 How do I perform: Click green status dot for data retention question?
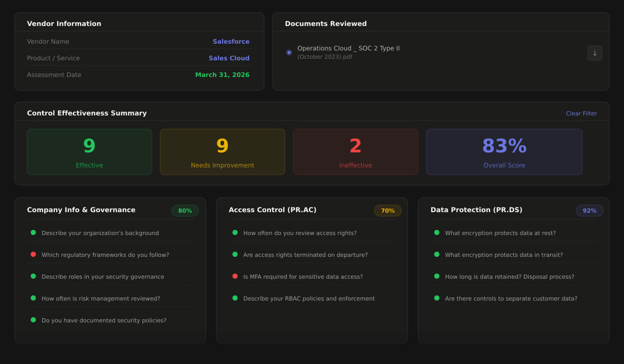437,276
